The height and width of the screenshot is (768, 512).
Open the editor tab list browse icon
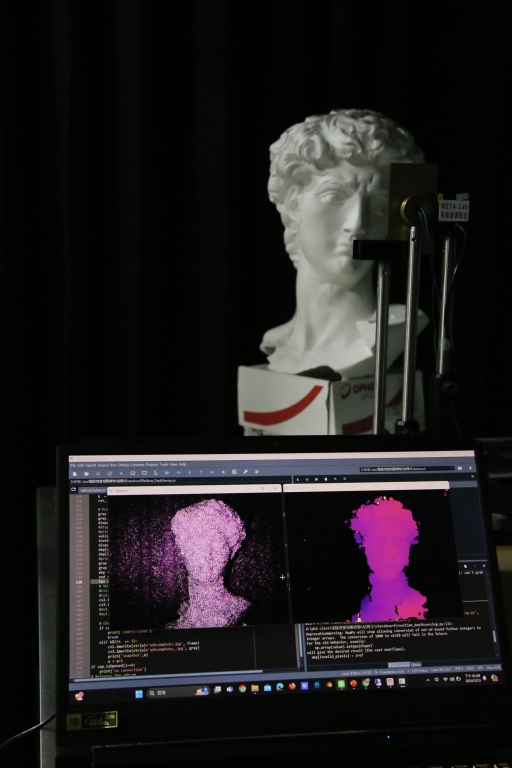click(x=73, y=489)
